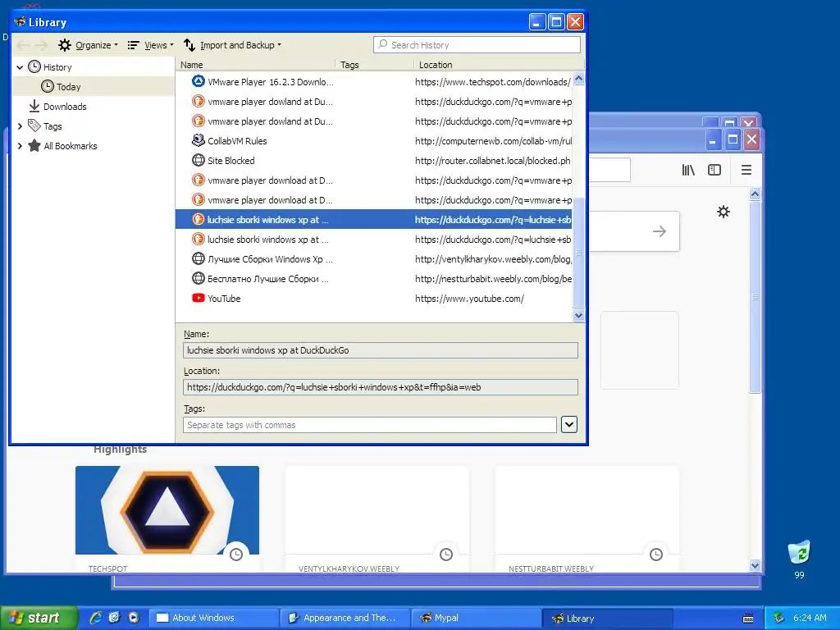Click the Tags label icon
The width and height of the screenshot is (840, 630).
34,126
